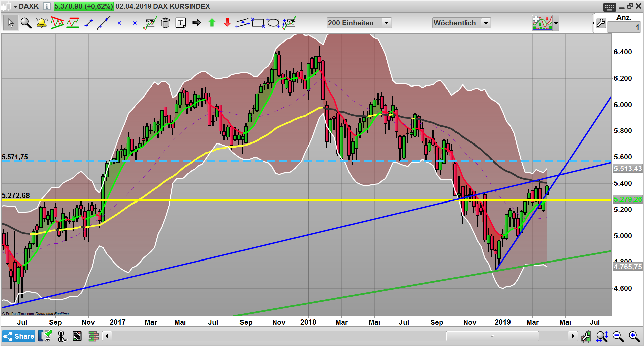This screenshot has width=644, height=346.
Task: Pick the horizontal line tool
Action: [x=119, y=23]
